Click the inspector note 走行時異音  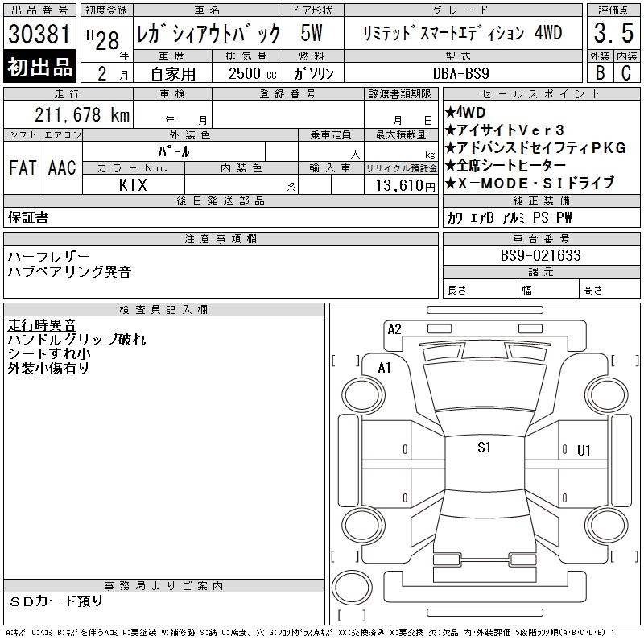coord(42,325)
